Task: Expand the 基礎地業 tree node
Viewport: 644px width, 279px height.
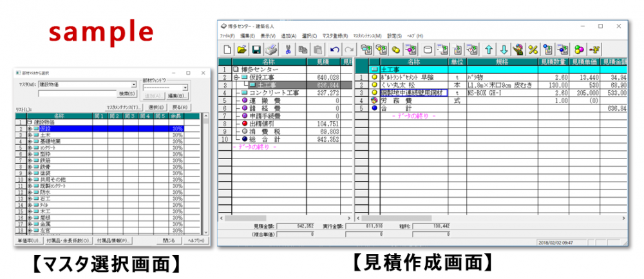Action: coord(30,141)
